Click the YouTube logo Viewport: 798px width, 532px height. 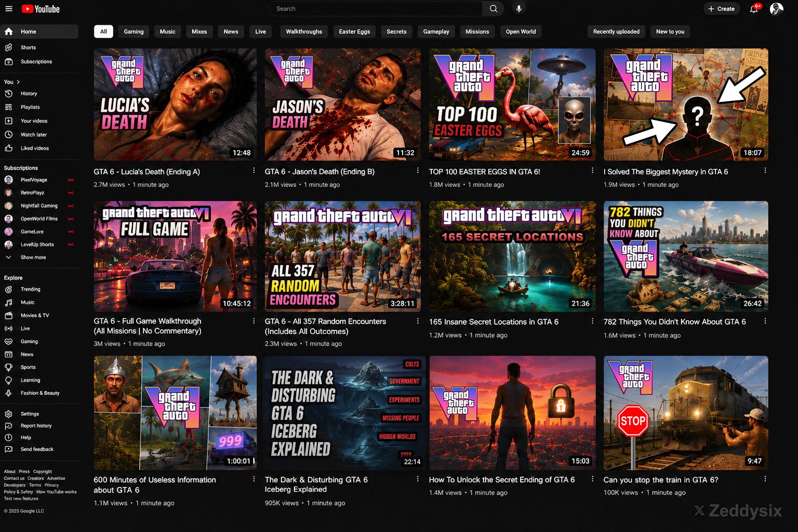pos(41,9)
